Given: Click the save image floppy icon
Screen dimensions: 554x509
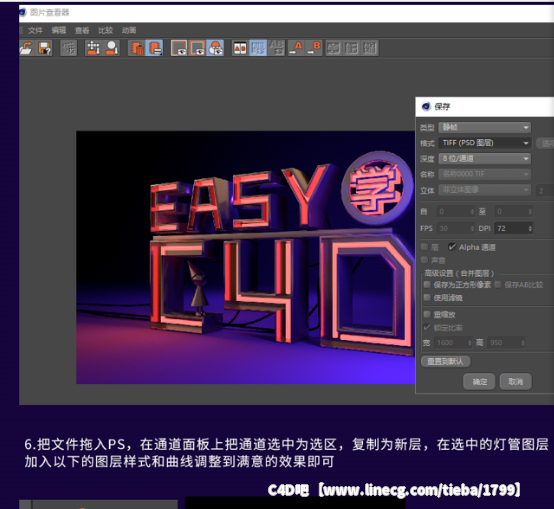Looking at the screenshot, I should pos(45,48).
